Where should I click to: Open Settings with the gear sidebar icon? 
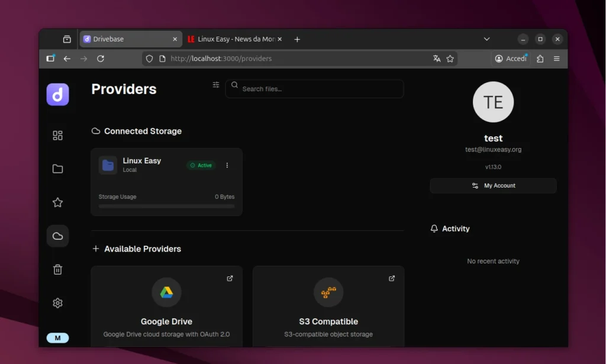[57, 302]
